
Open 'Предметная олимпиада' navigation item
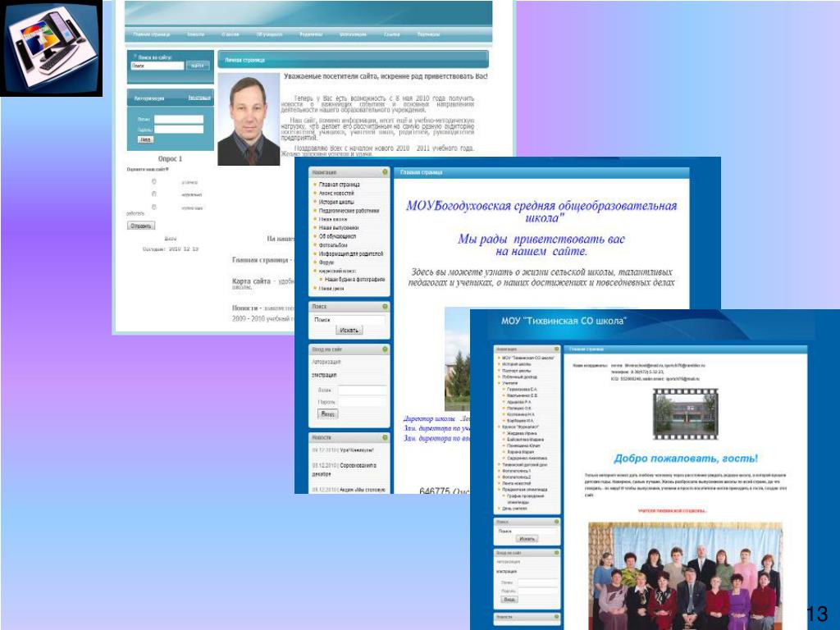tap(524, 490)
